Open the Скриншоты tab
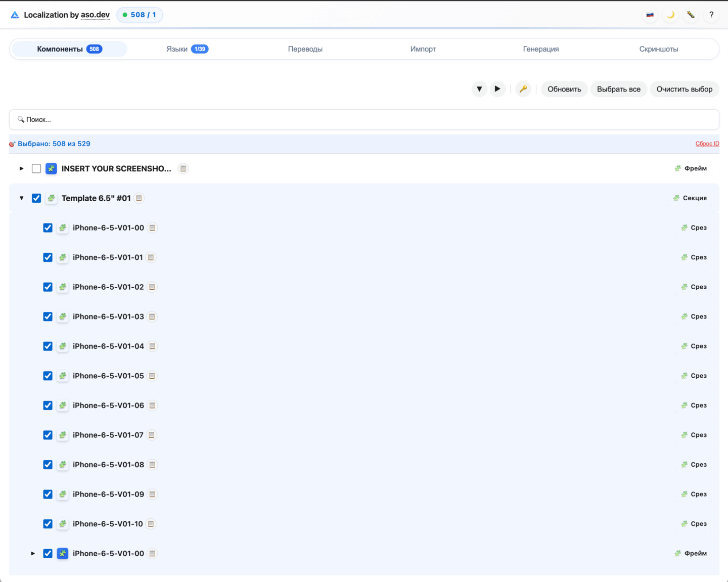Viewport: 728px width, 582px height. [x=658, y=49]
